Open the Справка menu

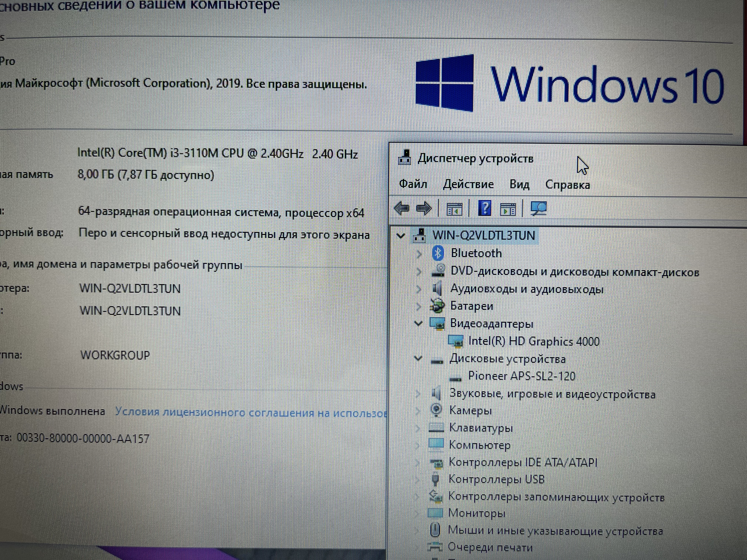click(x=568, y=185)
